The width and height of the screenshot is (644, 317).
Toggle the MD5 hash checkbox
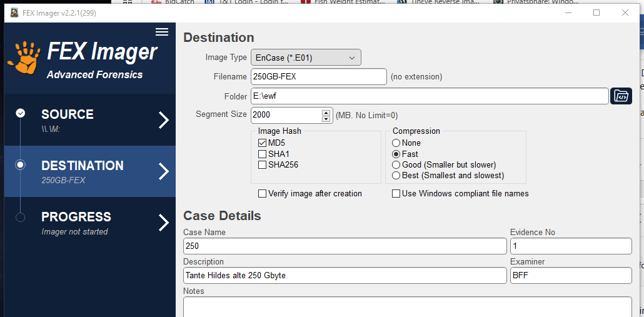pyautogui.click(x=262, y=143)
